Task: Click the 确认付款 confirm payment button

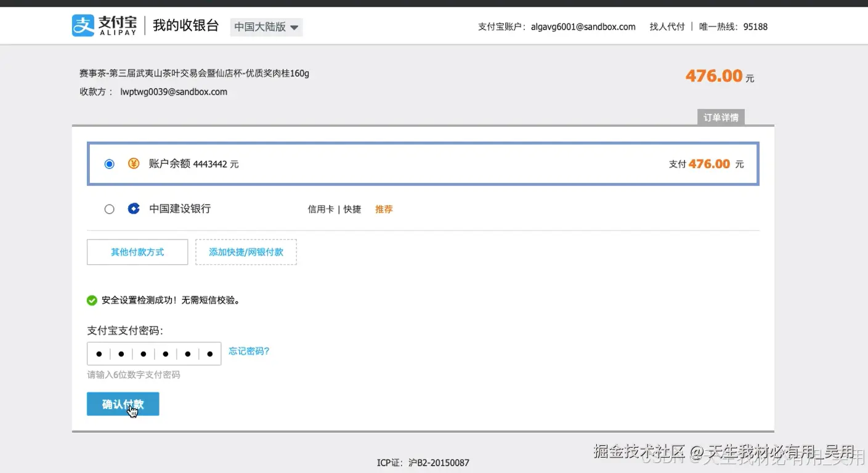Action: (x=123, y=403)
